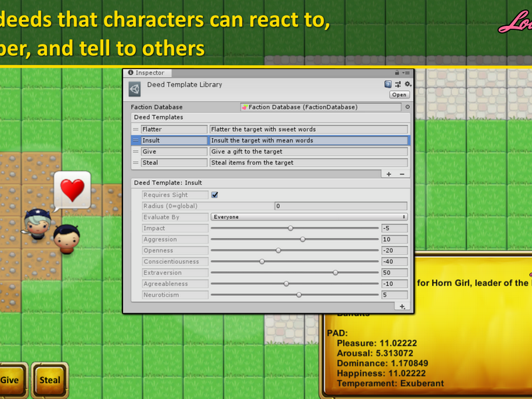
Task: Click the Extraversion value field showing 50
Action: pos(394,273)
